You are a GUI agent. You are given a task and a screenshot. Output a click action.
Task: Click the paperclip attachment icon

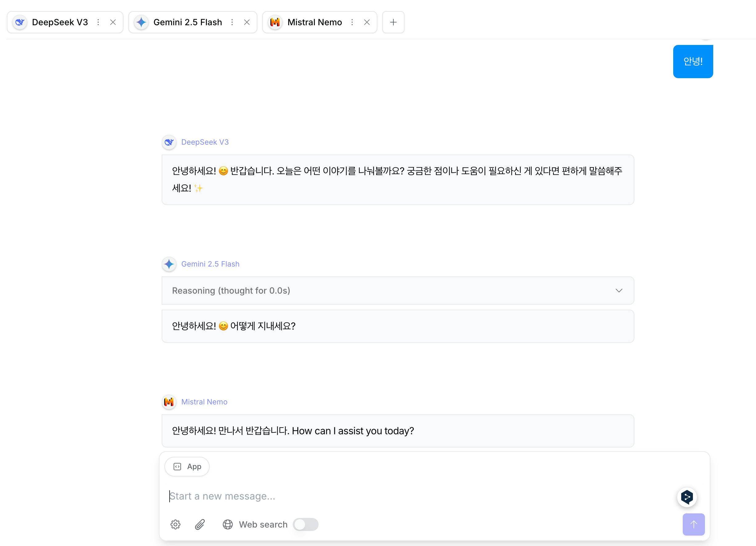[x=200, y=524]
